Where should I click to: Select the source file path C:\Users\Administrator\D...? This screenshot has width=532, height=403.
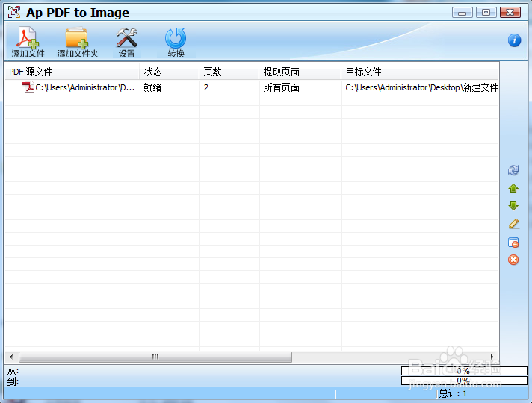pyautogui.click(x=85, y=87)
